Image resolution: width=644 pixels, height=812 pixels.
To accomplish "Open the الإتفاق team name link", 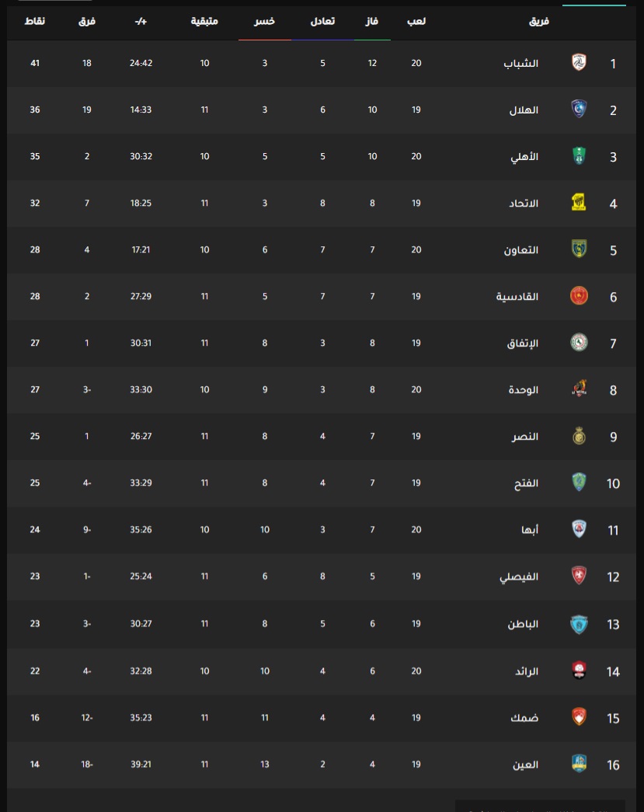I will (x=522, y=343).
